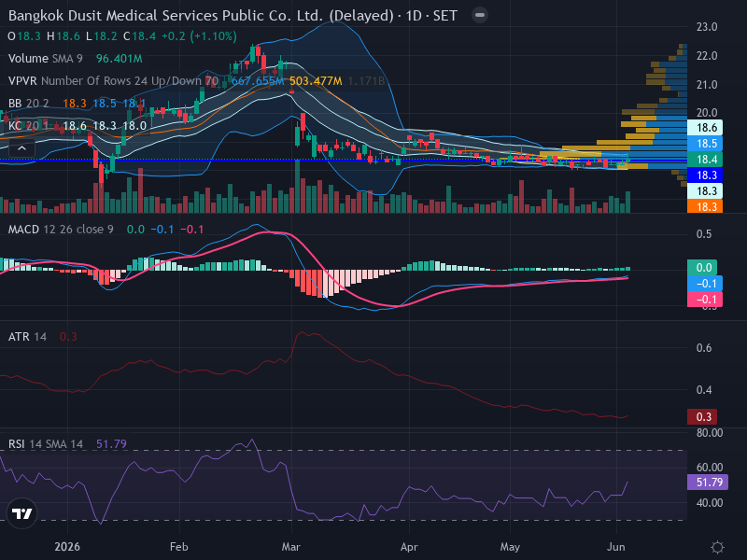Click the VPVR down volume 503.477M value
The image size is (747, 560).
[316, 81]
